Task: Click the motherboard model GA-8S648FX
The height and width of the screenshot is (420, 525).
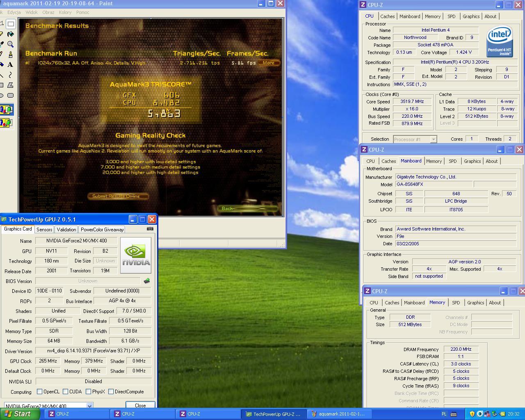Action: coord(434,185)
